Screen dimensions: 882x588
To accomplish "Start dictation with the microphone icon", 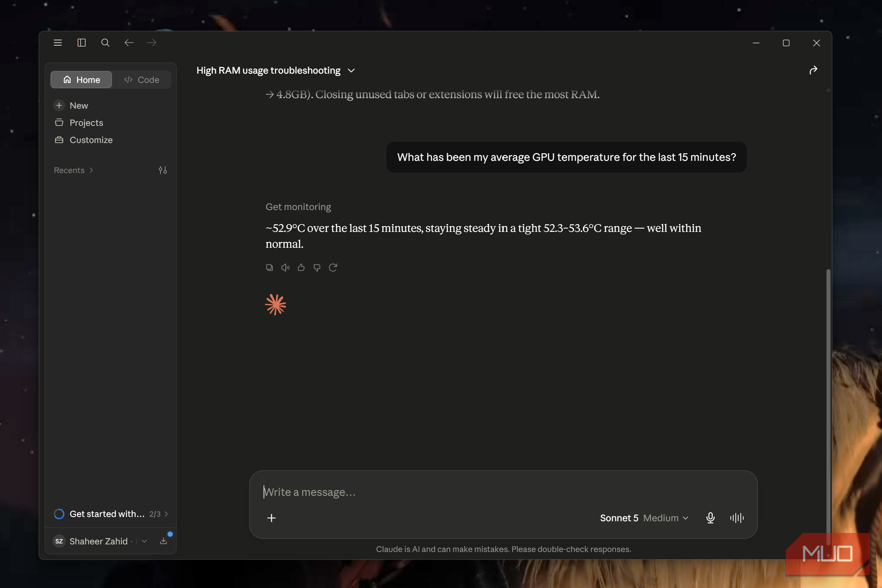I will pos(710,518).
